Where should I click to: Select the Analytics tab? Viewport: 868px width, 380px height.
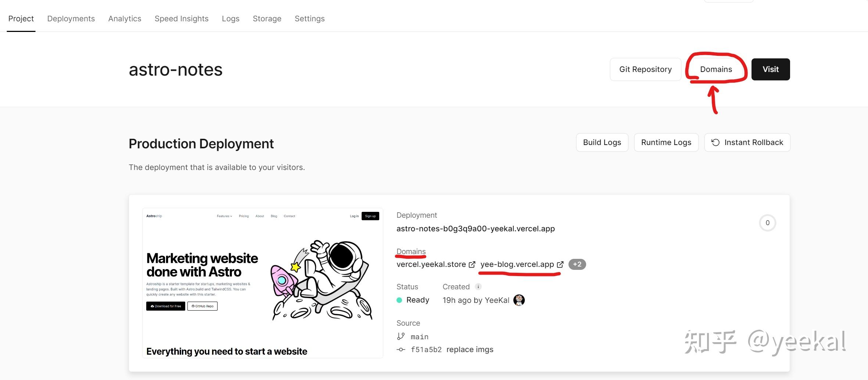[x=125, y=19]
